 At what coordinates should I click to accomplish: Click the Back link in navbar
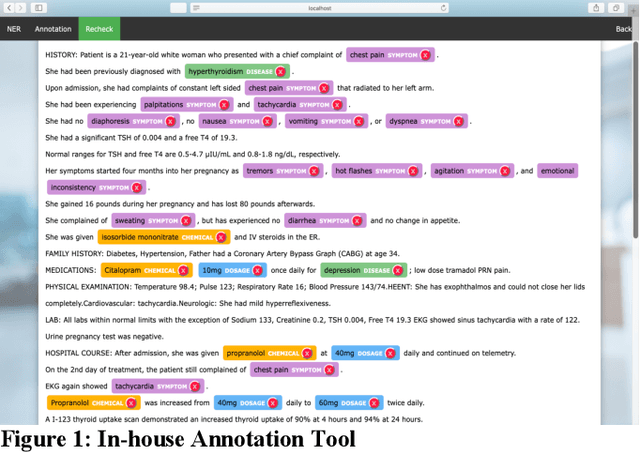(623, 29)
